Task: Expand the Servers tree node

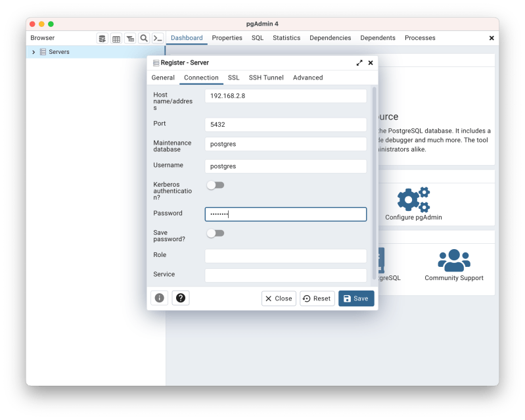Action: click(34, 52)
